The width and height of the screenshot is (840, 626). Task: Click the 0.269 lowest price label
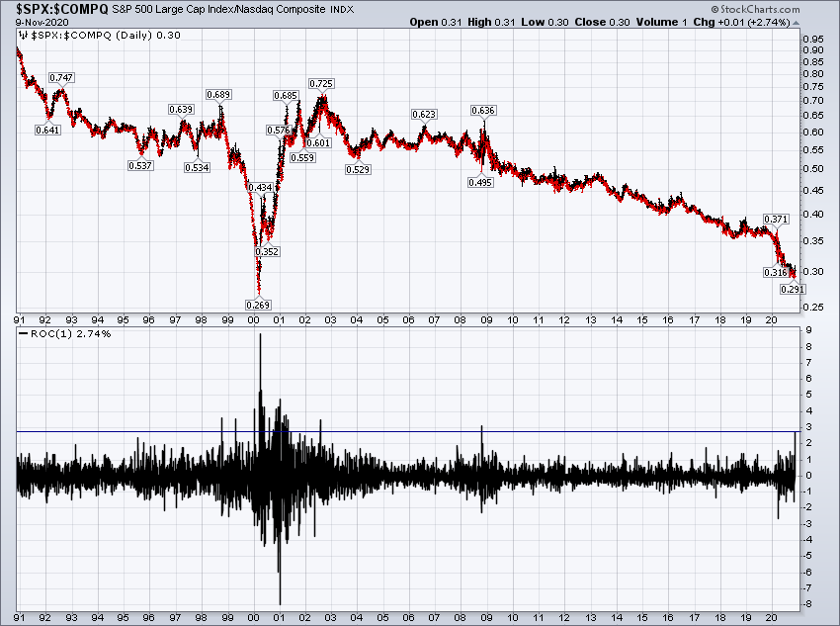pyautogui.click(x=258, y=305)
